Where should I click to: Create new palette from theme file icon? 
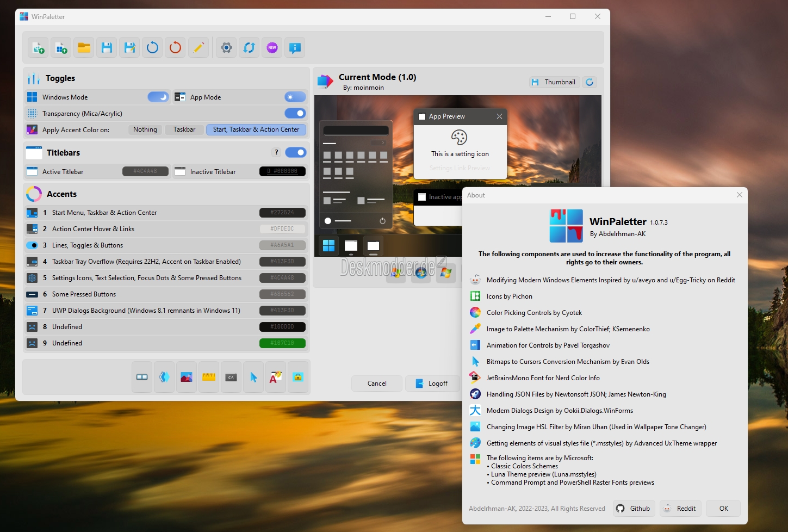[39, 48]
